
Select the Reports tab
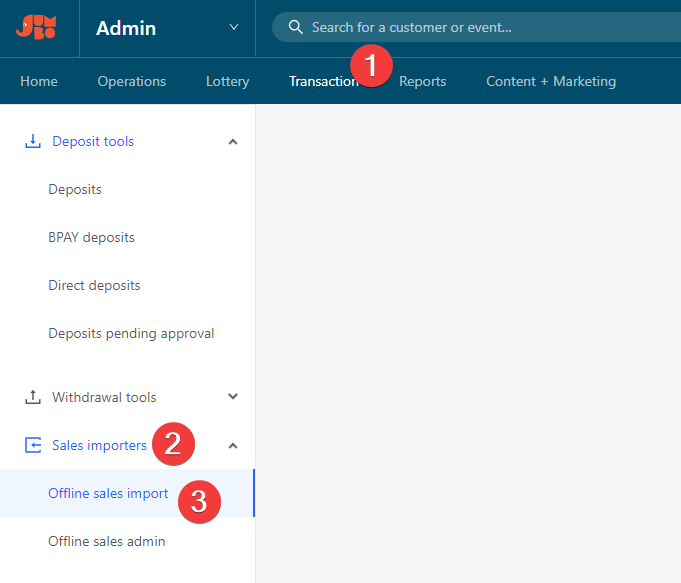tap(423, 81)
